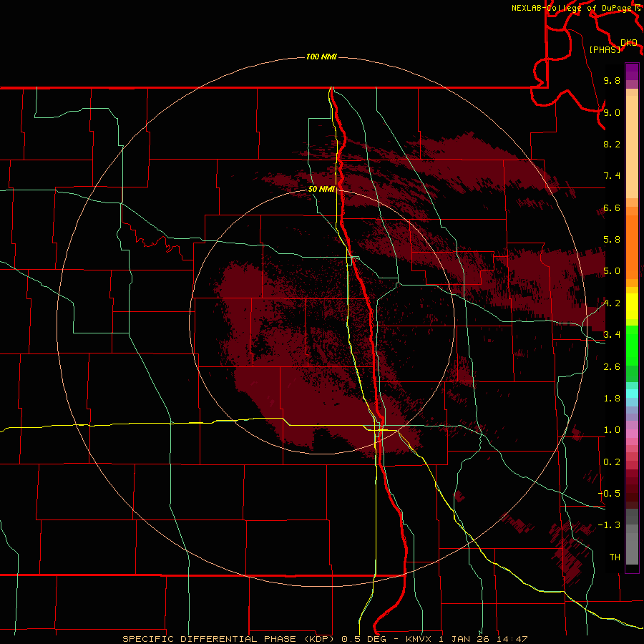644x644 pixels.
Task: Click the "[PHAS]" legend heading
Action: coord(605,49)
